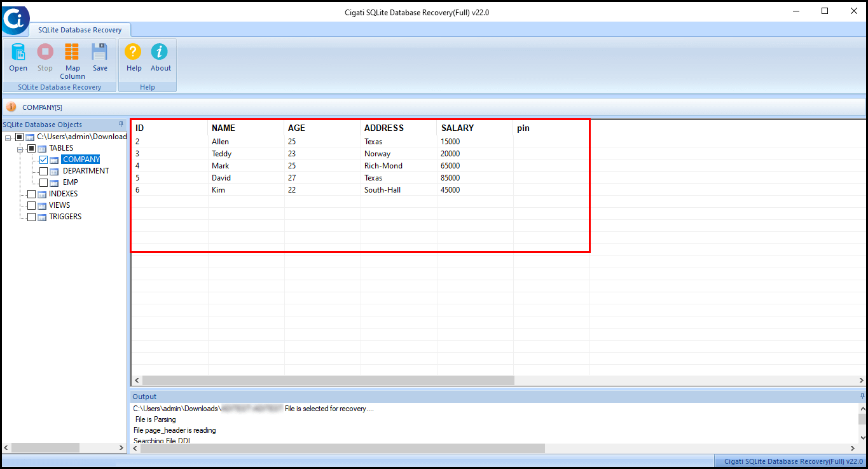Click the orange info icon beside COMPANY[5]
Screen dimensions: 868x469
pos(11,107)
